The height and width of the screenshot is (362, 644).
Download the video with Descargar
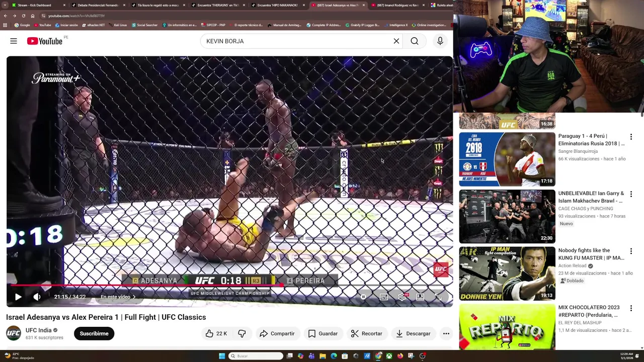(x=413, y=333)
